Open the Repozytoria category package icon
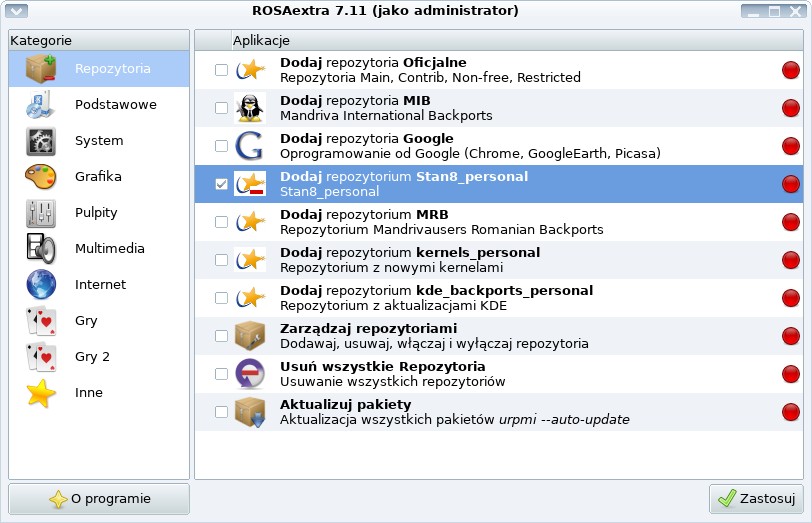Image resolution: width=812 pixels, height=523 pixels. (x=41, y=68)
